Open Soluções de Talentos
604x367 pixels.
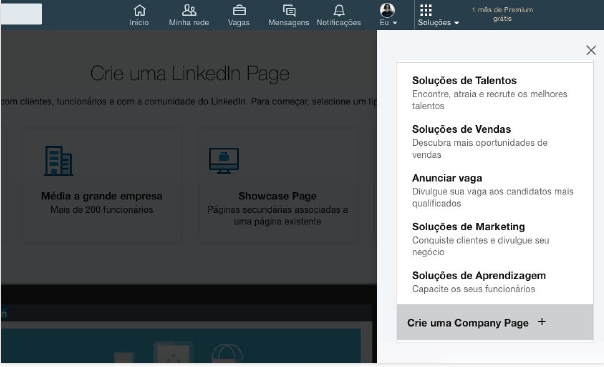tap(464, 80)
